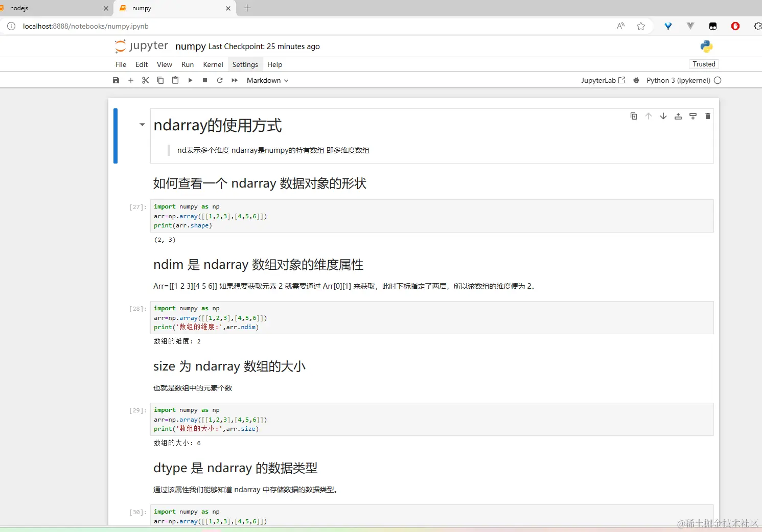This screenshot has width=762, height=532.
Task: Open the notebook in JupyterLab
Action: coord(603,80)
